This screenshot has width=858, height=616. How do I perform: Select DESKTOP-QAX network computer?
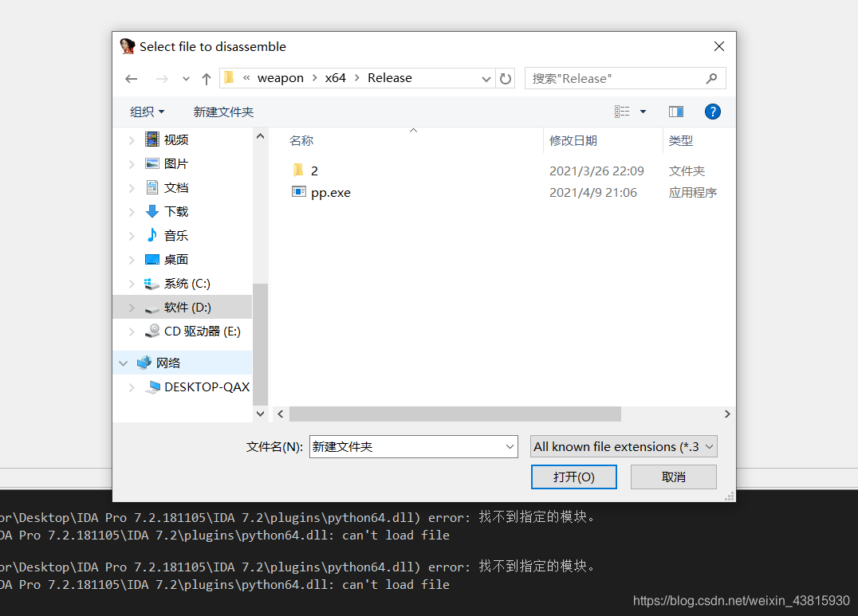click(x=207, y=386)
